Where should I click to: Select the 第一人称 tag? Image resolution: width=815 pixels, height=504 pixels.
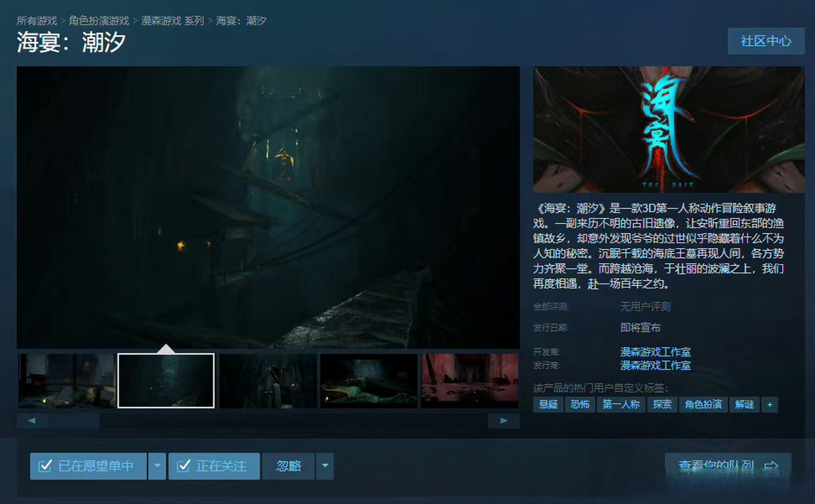pyautogui.click(x=621, y=405)
